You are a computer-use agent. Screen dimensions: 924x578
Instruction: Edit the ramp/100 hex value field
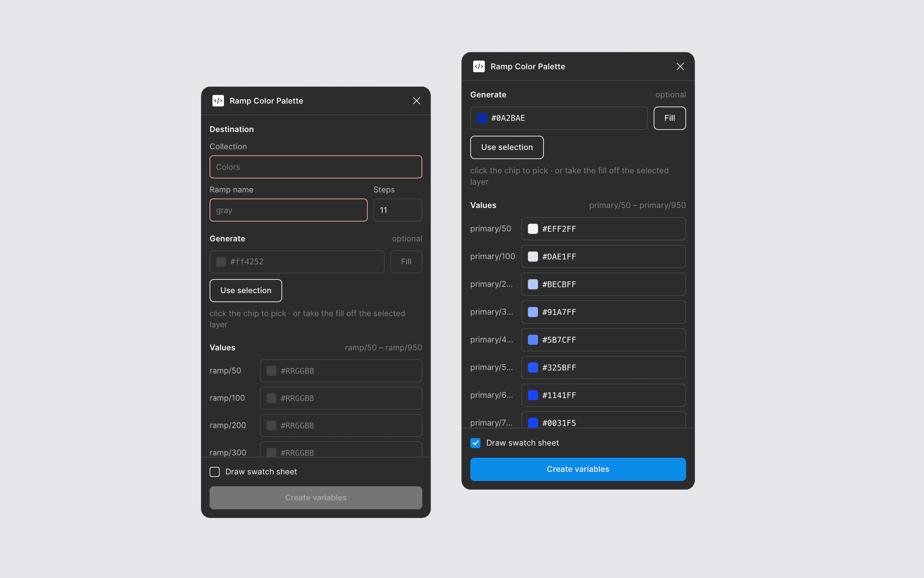pos(341,398)
